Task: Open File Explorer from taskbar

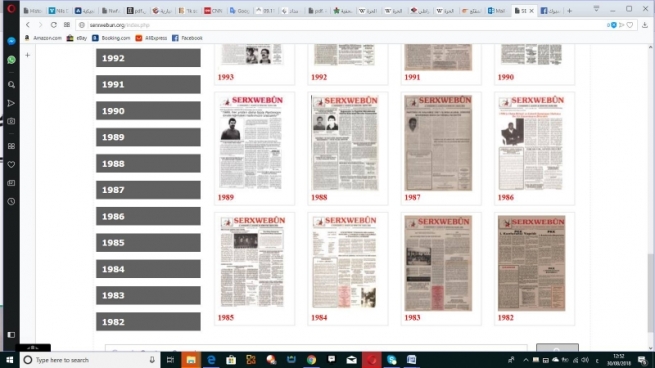Action: 191,360
